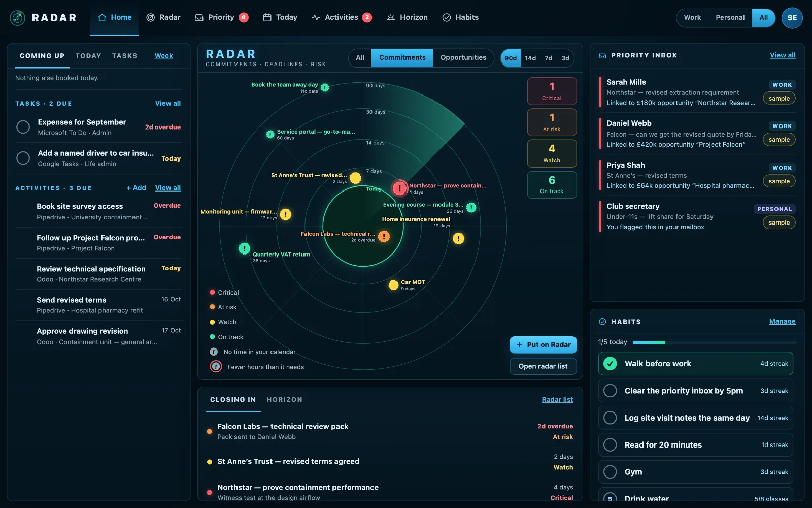Set radar range to 14d
Viewport: 812px width, 508px height.
pos(530,58)
